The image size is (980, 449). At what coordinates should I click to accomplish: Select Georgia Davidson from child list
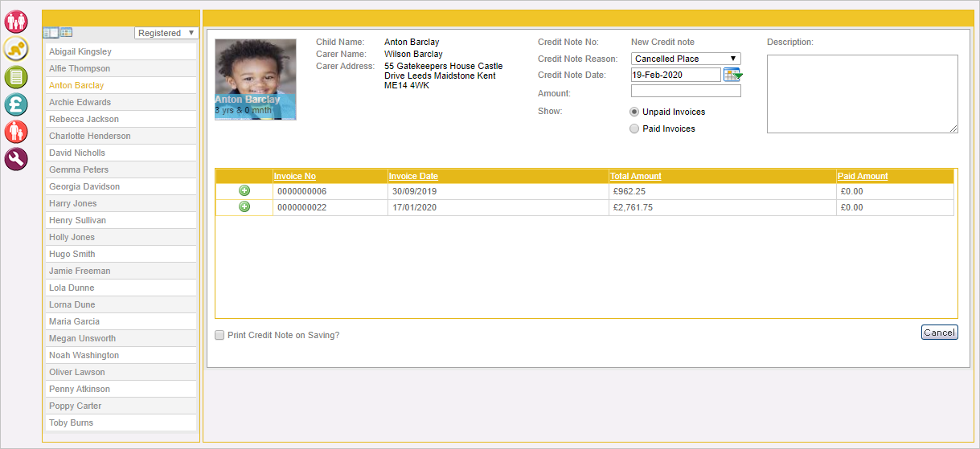(121, 186)
